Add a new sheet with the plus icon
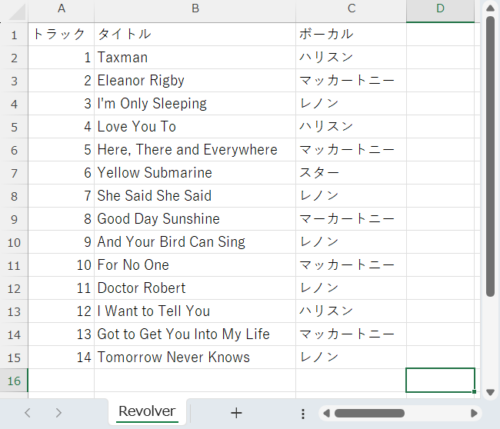Screen dimensions: 500x429 tap(236, 413)
